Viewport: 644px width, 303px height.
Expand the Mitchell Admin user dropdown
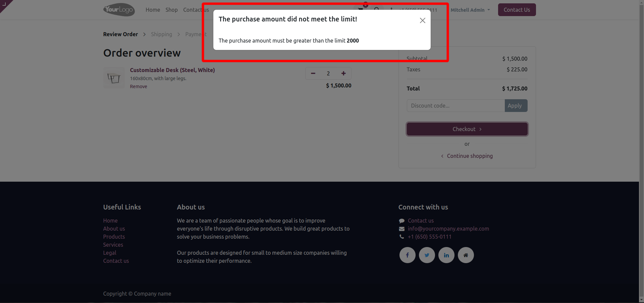470,10
